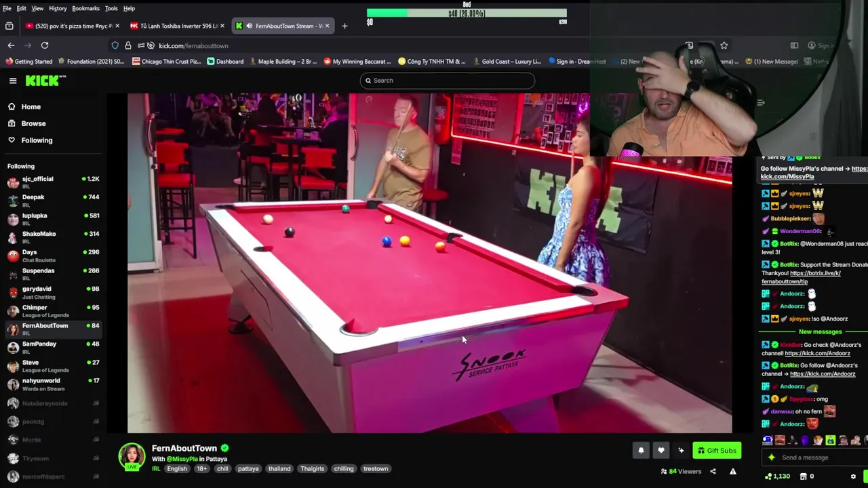This screenshot has width=868, height=488.
Task: Jump to New messages in chat
Action: point(820,332)
